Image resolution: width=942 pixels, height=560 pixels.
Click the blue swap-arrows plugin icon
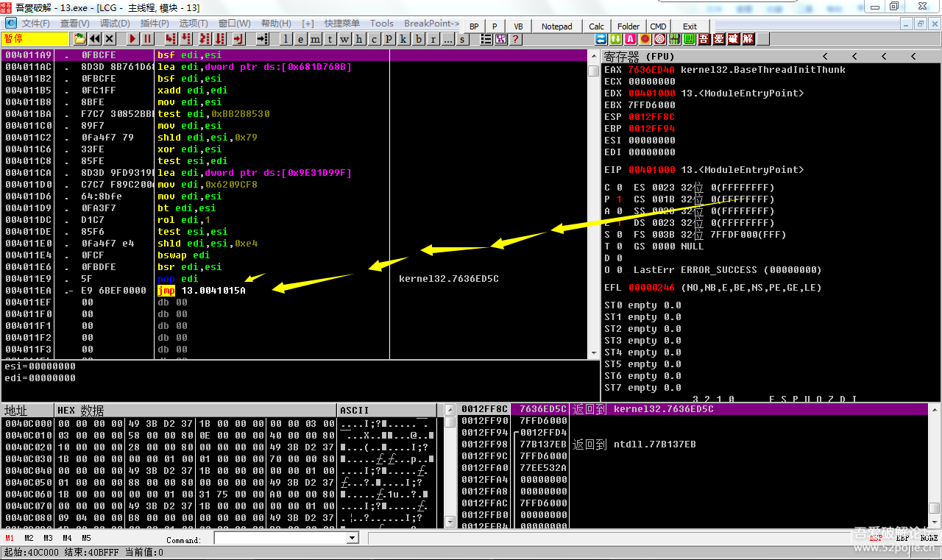[x=601, y=39]
